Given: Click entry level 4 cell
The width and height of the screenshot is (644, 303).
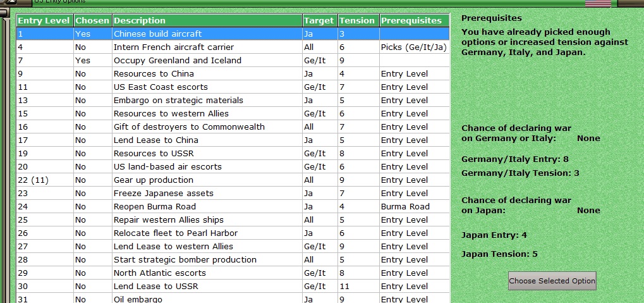Looking at the screenshot, I should [x=45, y=47].
